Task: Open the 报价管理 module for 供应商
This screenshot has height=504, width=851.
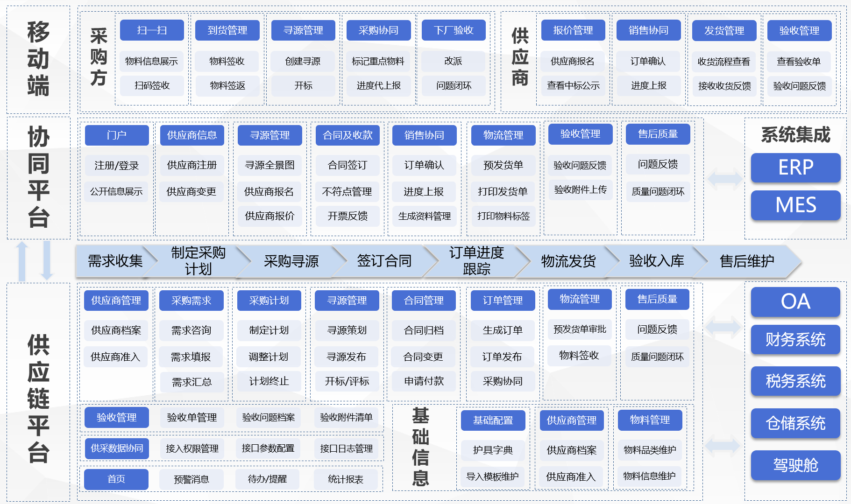Action: coord(573,30)
